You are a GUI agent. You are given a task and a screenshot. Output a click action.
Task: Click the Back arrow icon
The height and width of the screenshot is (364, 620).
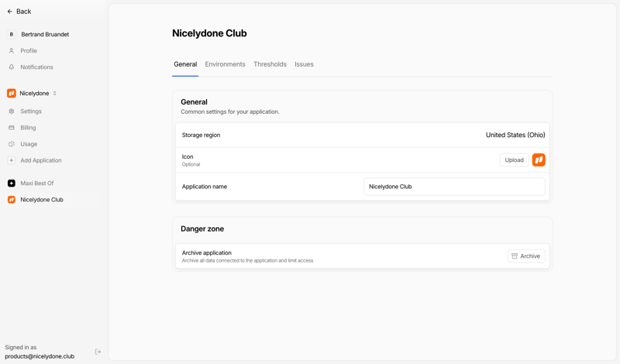coord(10,12)
